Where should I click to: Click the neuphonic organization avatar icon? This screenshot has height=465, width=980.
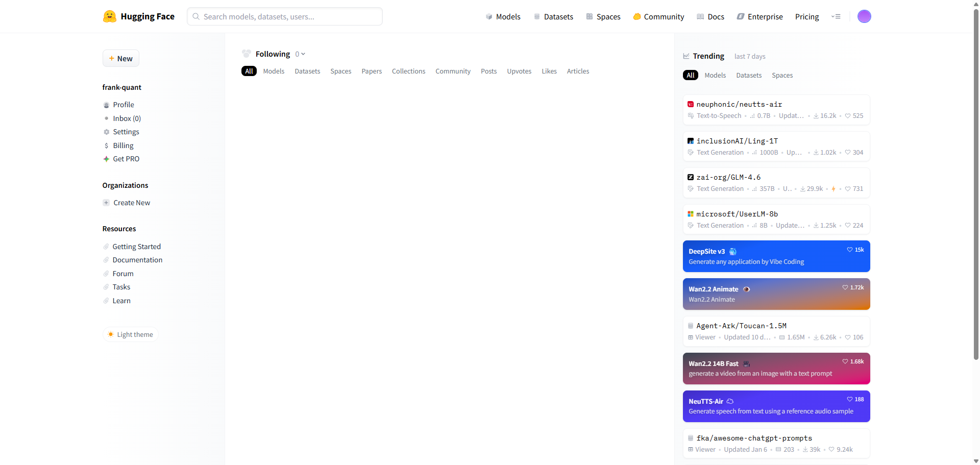(x=690, y=104)
